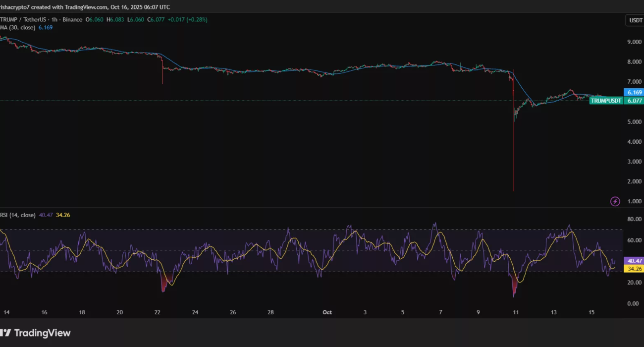
Task: Click the blue 6.169 MA price label
Action: coord(634,93)
